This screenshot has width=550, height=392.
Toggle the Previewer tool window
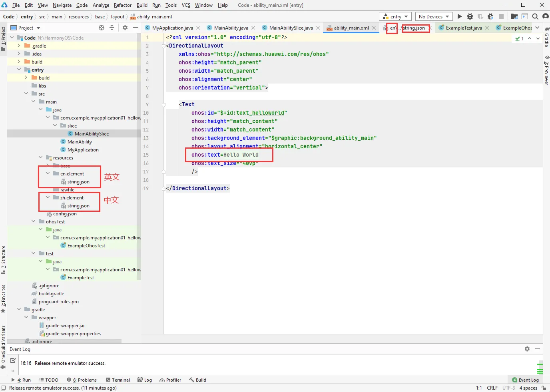(546, 70)
